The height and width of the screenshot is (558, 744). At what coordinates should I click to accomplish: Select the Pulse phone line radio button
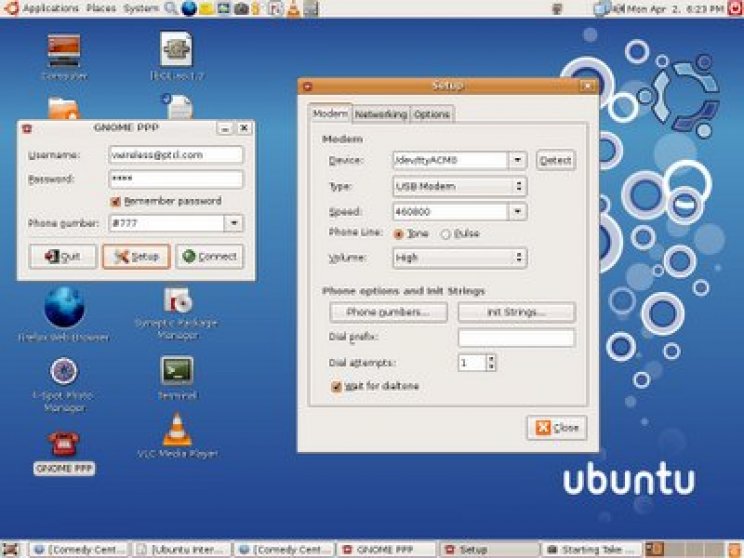[445, 234]
